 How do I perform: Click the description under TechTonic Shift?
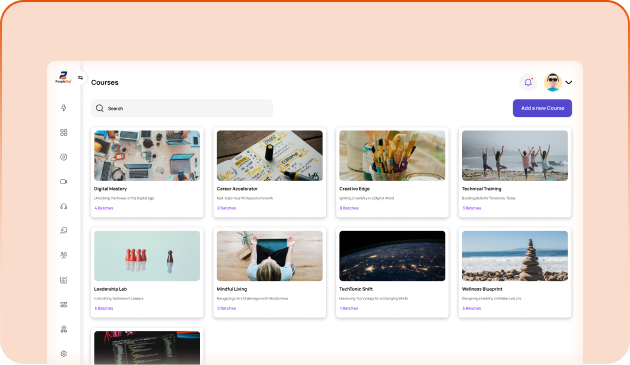(x=374, y=299)
